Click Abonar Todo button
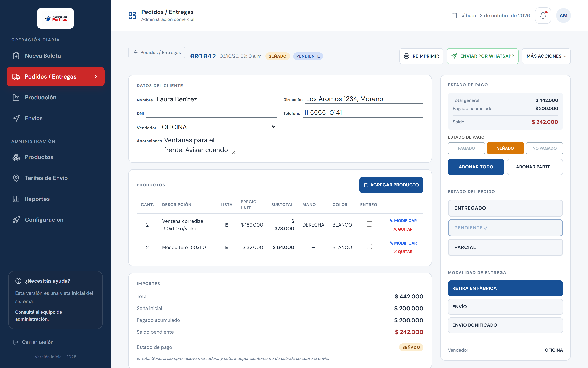Screen dimensions: 588x368 coord(476,167)
